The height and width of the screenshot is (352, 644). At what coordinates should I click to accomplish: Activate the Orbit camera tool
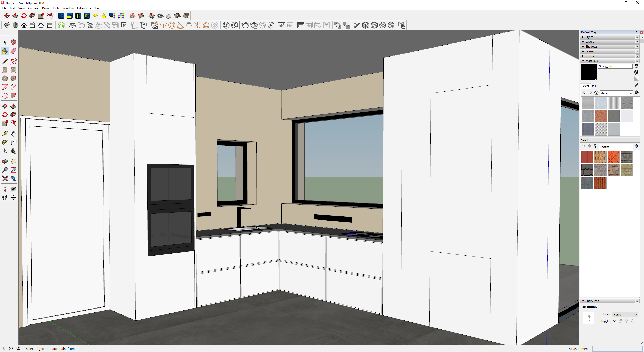pyautogui.click(x=5, y=161)
